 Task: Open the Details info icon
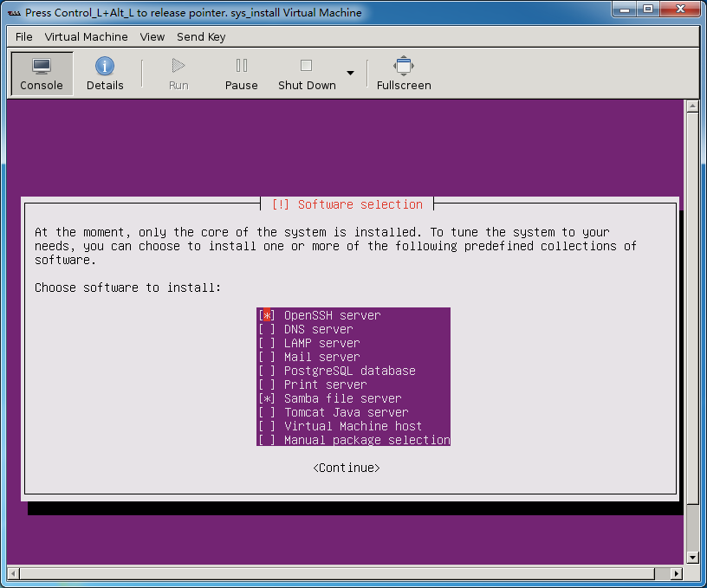(105, 66)
